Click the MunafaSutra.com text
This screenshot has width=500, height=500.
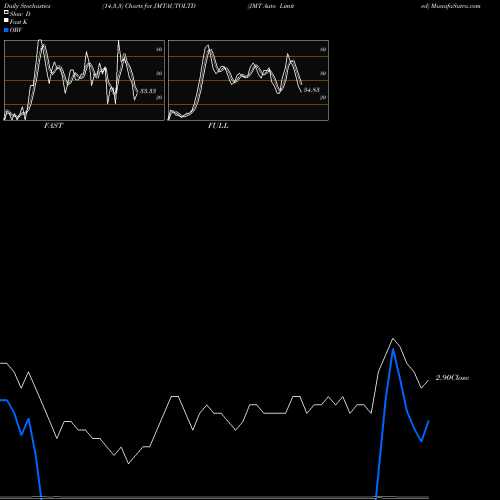(x=456, y=6)
